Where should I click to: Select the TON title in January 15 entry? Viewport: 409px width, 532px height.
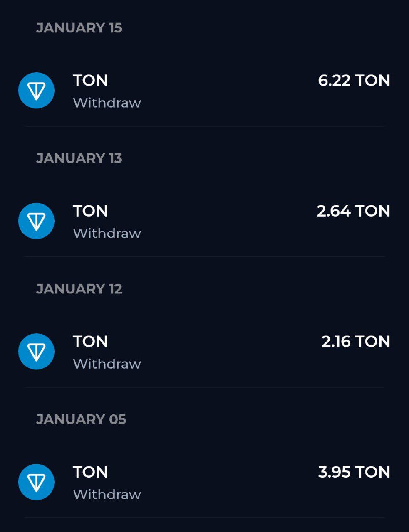click(90, 81)
